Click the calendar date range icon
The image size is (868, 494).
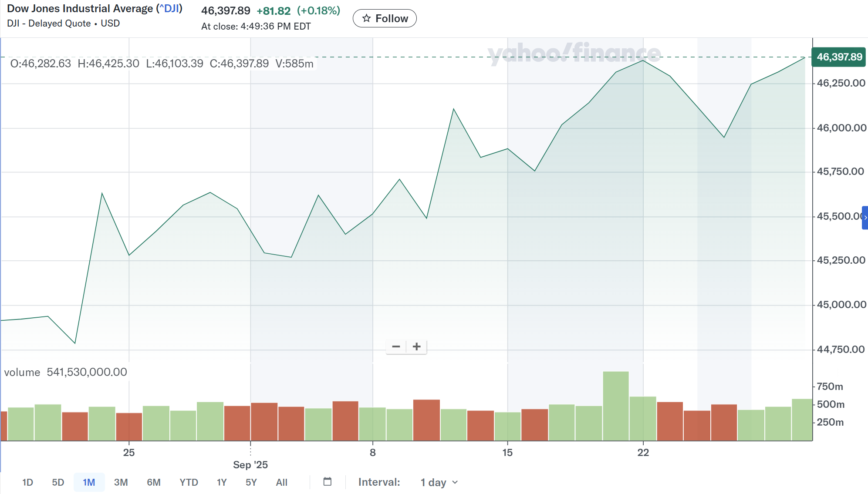click(328, 481)
